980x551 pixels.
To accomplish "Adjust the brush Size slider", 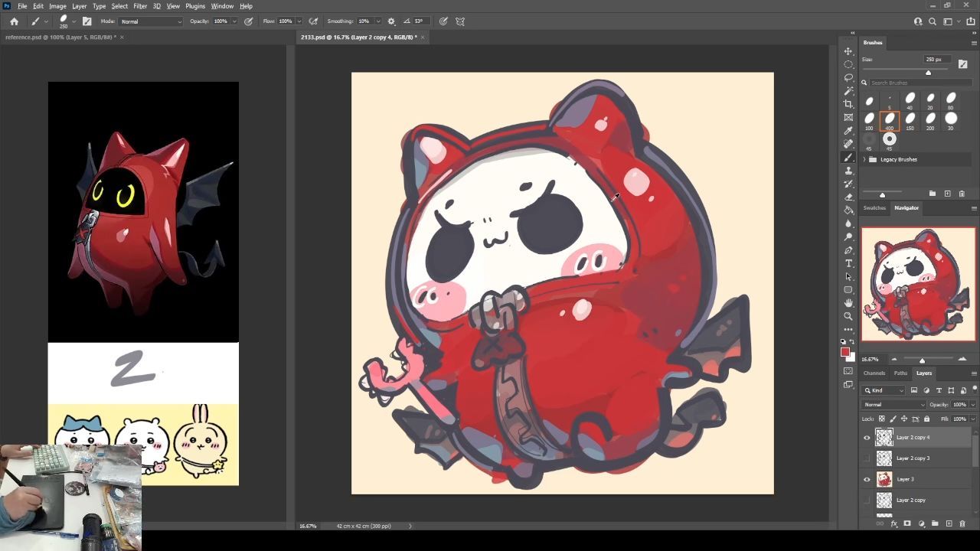I will [x=928, y=73].
